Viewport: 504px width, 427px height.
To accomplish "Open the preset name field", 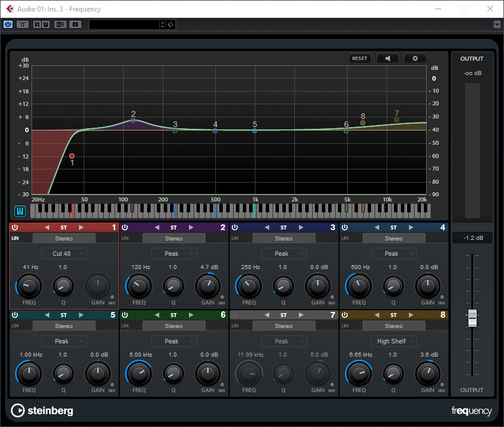I will coord(124,25).
